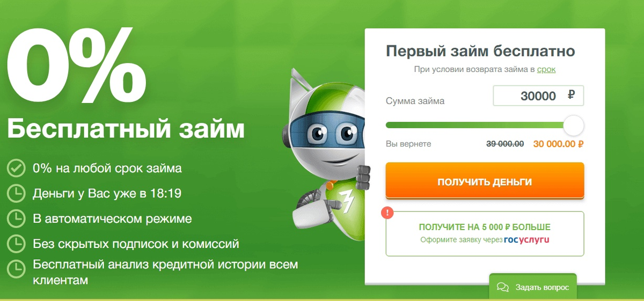
Task: Click the Госуслуги logo
Action: tap(527, 240)
